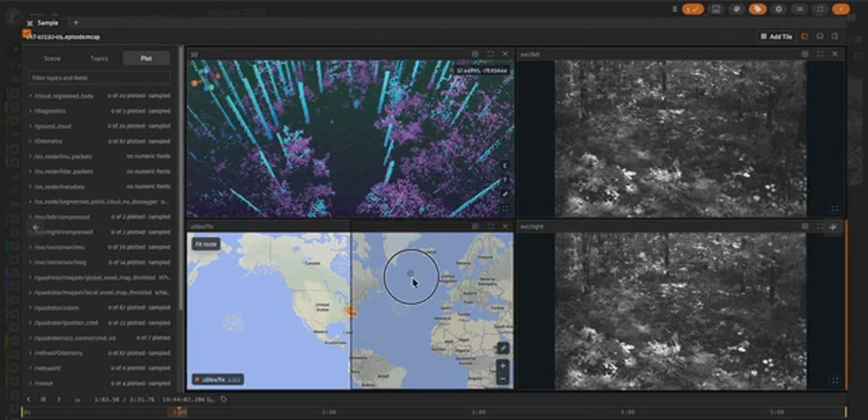Select the /quadrotor/odom row

tap(100, 307)
